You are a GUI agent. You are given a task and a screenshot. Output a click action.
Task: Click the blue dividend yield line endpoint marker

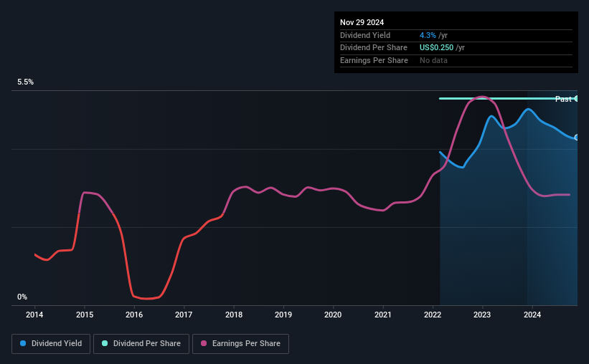[x=576, y=138]
